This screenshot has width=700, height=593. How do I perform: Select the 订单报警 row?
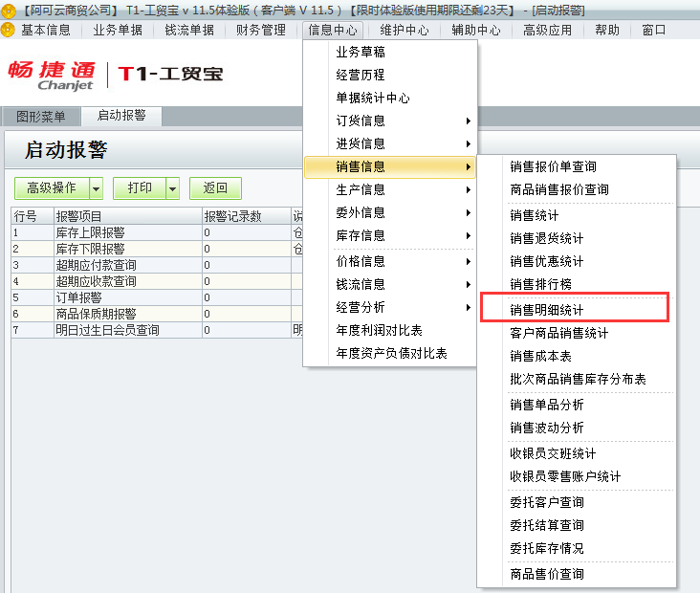(x=157, y=297)
